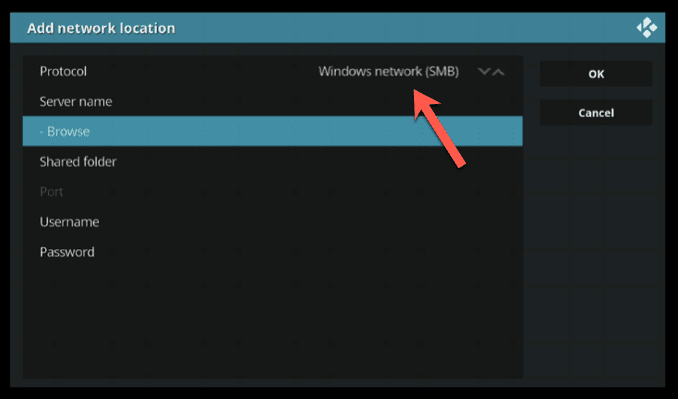Select the Password field
This screenshot has width=678, height=399.
click(x=272, y=252)
